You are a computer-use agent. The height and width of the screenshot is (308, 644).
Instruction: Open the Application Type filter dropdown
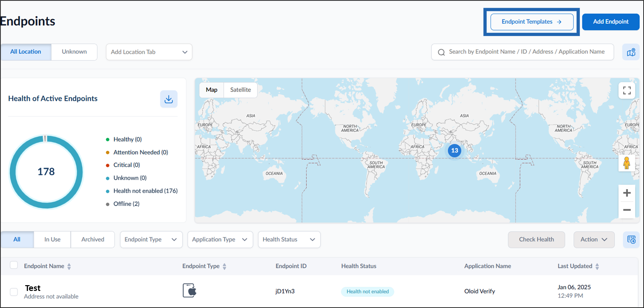tap(220, 239)
